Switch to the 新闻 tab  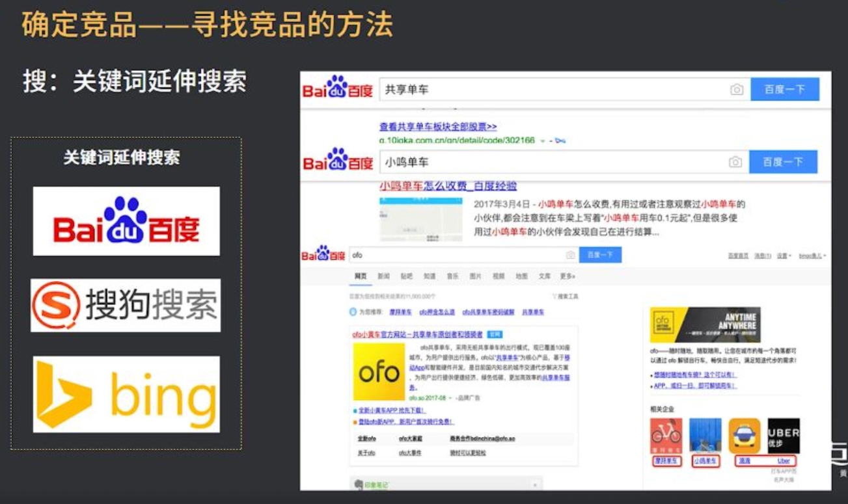coord(384,276)
